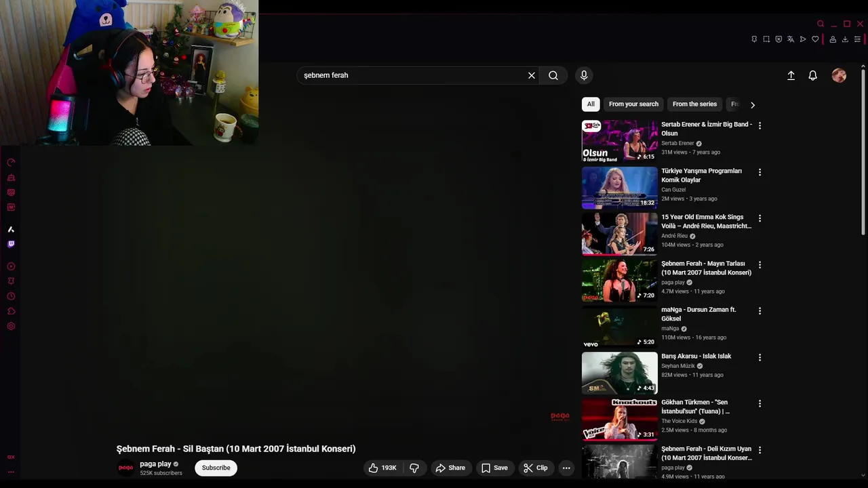The image size is (868, 488).
Task: Open History clock icon in sidebar
Action: click(11, 296)
